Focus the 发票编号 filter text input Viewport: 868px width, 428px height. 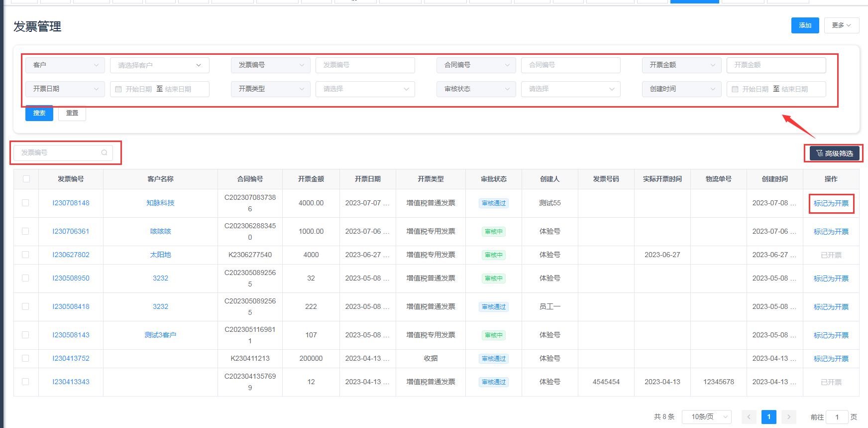(365, 65)
